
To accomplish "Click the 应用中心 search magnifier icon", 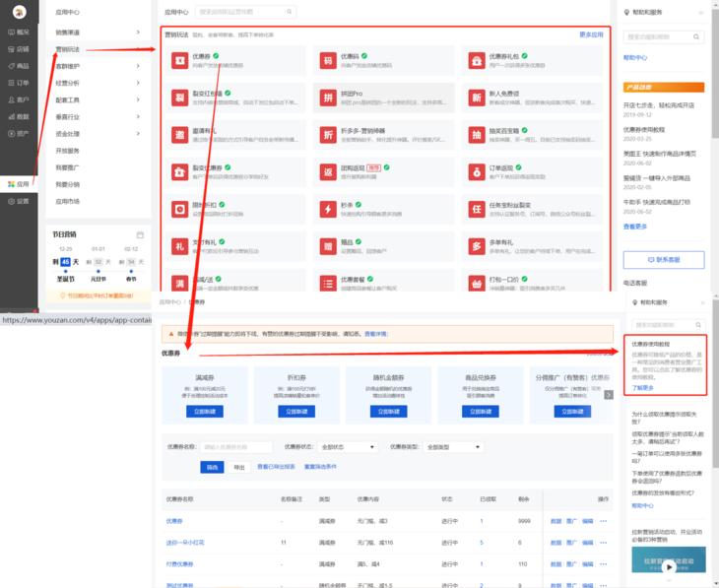I will pyautogui.click(x=290, y=12).
